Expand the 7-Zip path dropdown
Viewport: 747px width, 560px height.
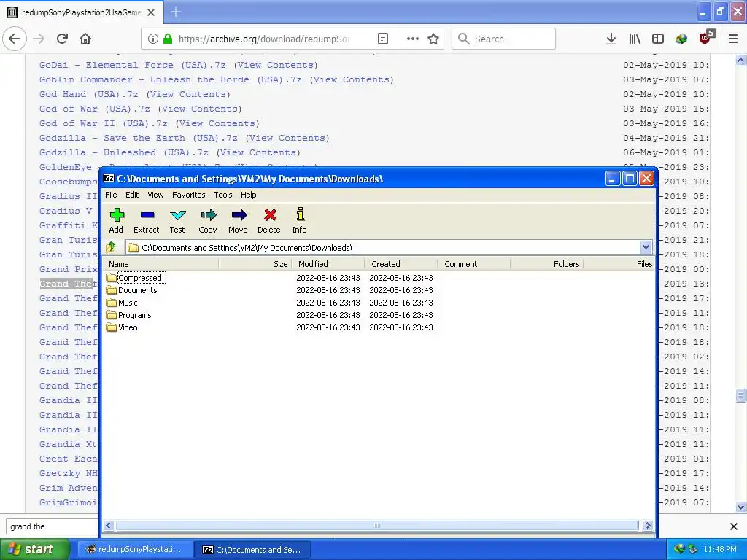[x=646, y=247]
